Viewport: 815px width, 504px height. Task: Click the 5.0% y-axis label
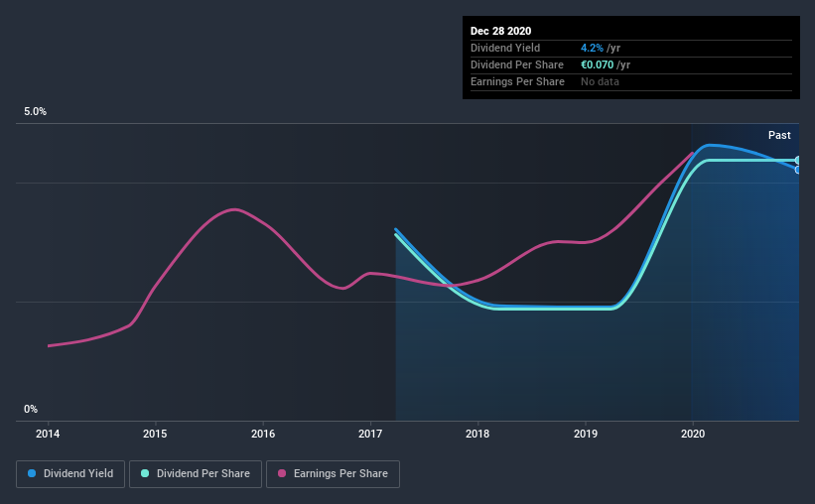pos(35,112)
